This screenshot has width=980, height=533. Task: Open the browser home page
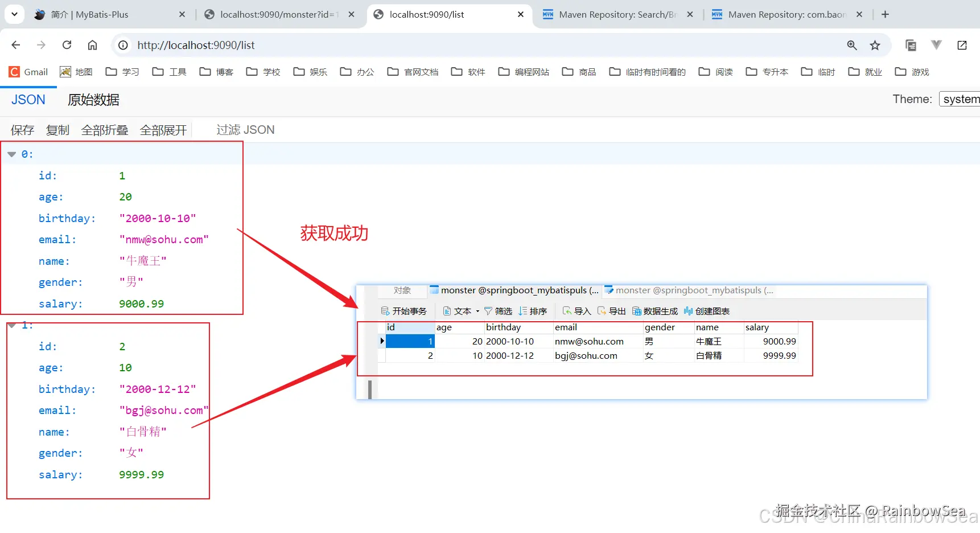(x=92, y=45)
